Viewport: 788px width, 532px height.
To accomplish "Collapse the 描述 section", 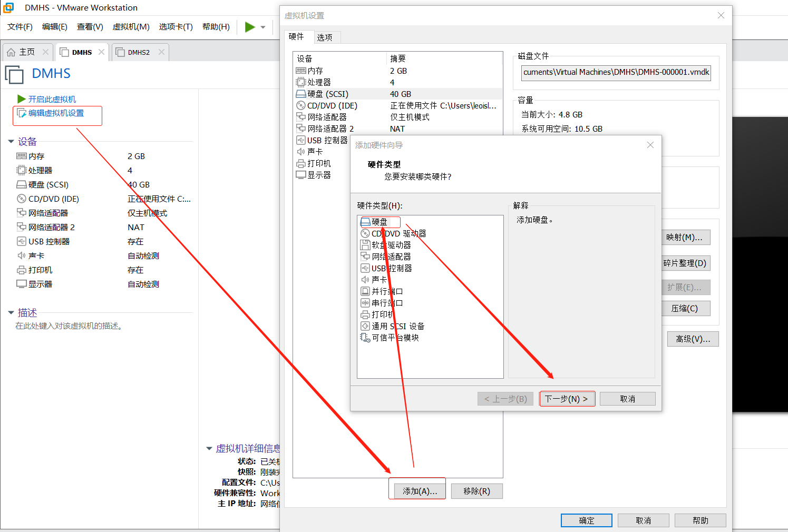I will tap(12, 312).
